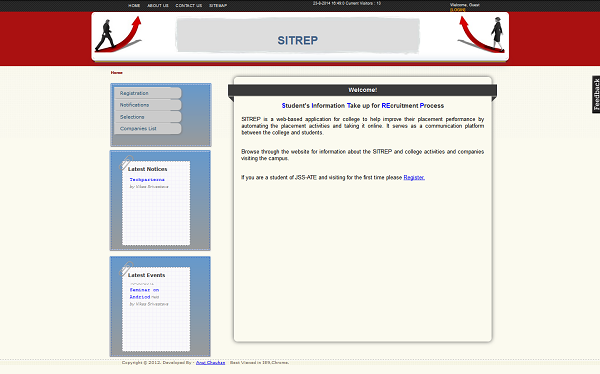The height and width of the screenshot is (374, 600).
Task: Open ABOUT US in top navigation
Action: point(158,6)
